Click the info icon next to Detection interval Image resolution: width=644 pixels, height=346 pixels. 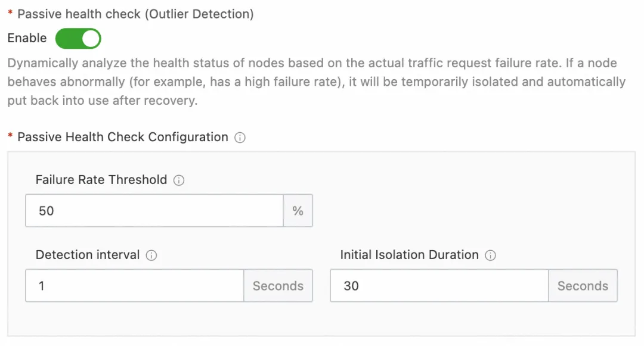click(x=151, y=255)
